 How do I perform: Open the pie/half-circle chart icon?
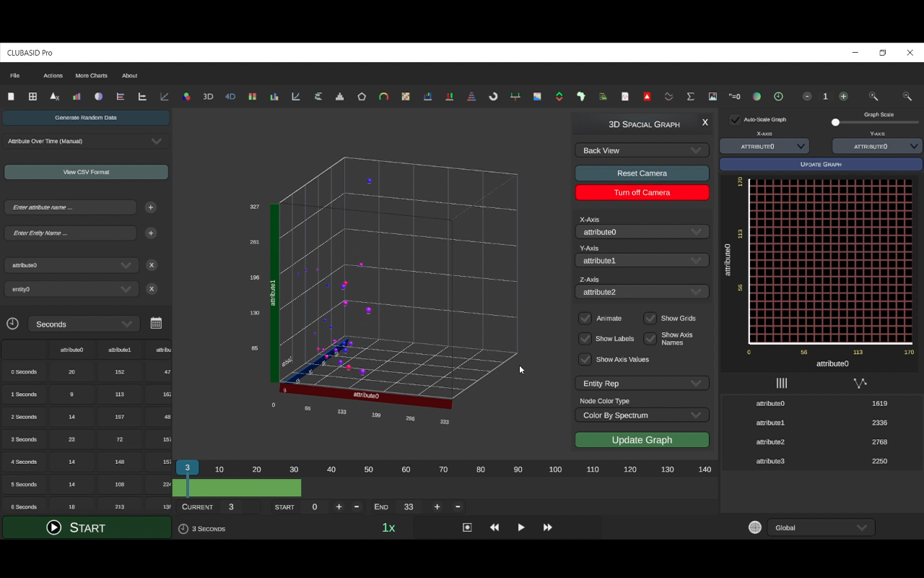coord(99,97)
